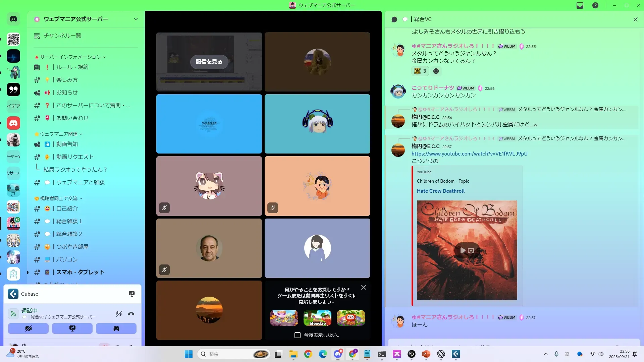Open the 総合雑談 1 channel
Viewport: 644px width, 362px height.
pyautogui.click(x=69, y=221)
